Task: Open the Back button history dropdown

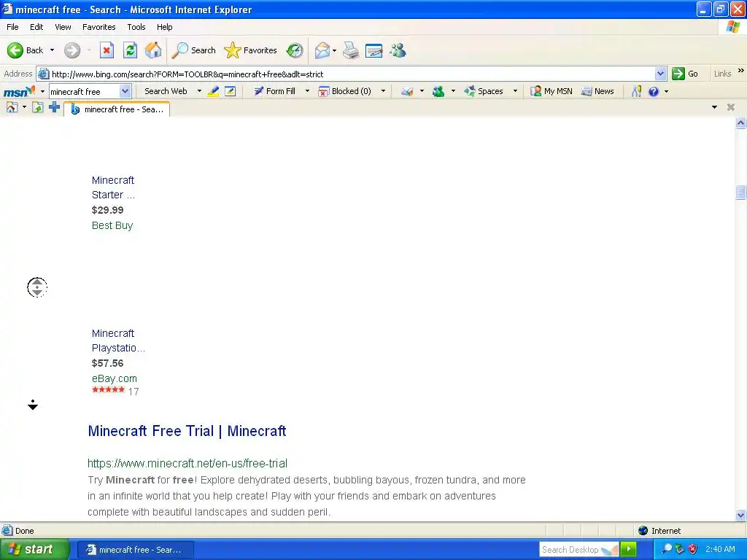Action: click(52, 50)
